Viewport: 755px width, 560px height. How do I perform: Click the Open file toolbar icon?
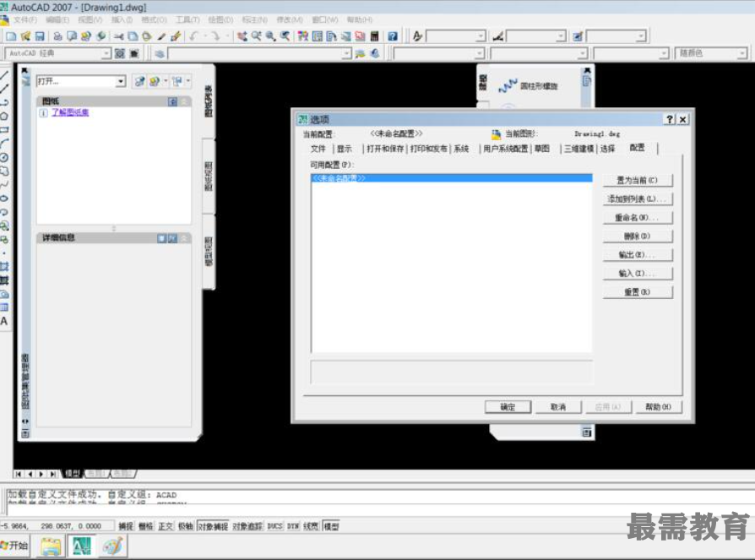25,36
